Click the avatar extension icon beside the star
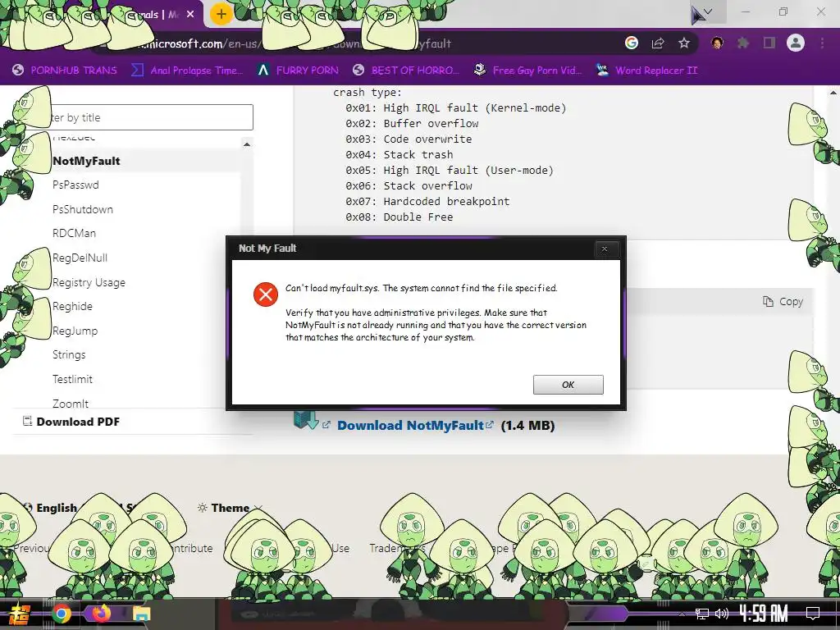Screen dimensions: 840x630 coord(717,43)
